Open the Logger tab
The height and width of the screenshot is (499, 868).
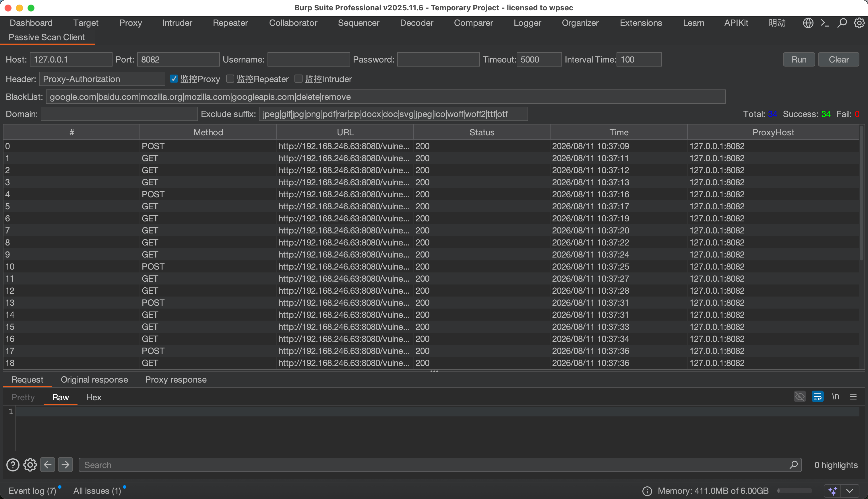(x=527, y=23)
